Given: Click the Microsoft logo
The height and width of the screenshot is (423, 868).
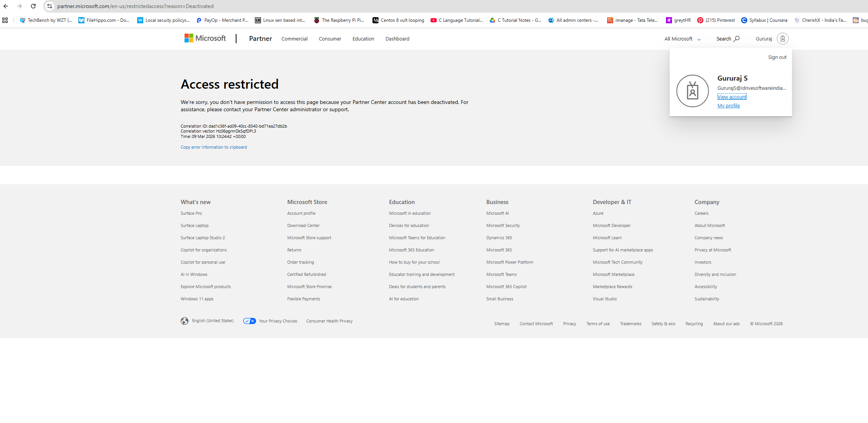Looking at the screenshot, I should pos(205,38).
